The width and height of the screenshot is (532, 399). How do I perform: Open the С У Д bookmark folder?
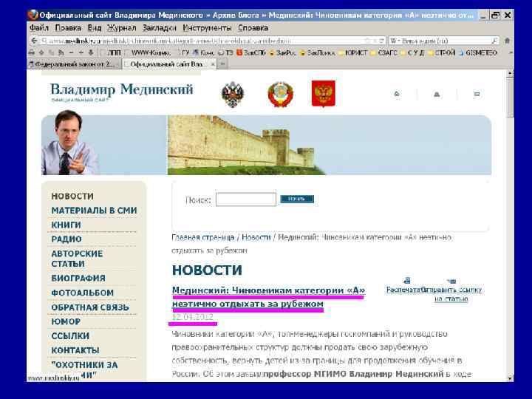point(412,52)
